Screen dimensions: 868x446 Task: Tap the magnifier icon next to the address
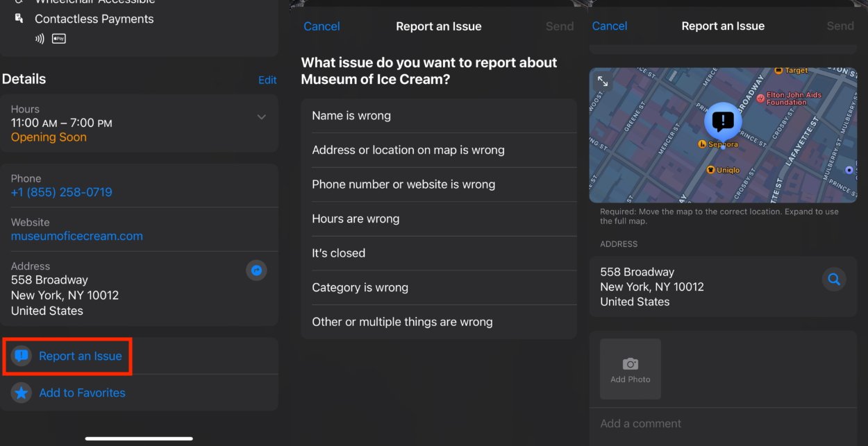click(x=834, y=279)
